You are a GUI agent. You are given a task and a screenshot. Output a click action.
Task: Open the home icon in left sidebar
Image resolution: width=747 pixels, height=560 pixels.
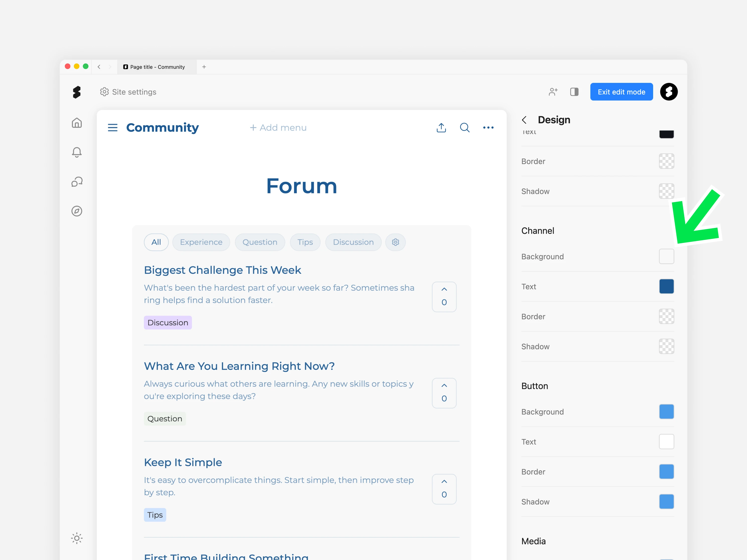[x=77, y=123]
